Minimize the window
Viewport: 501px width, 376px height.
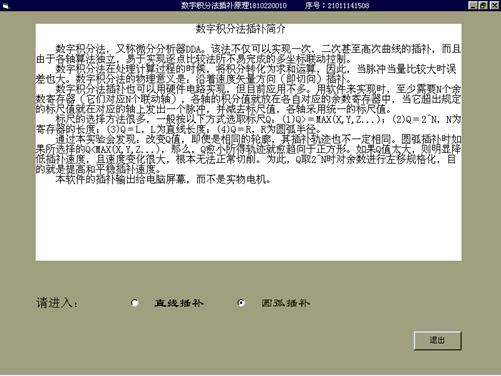pos(472,5)
